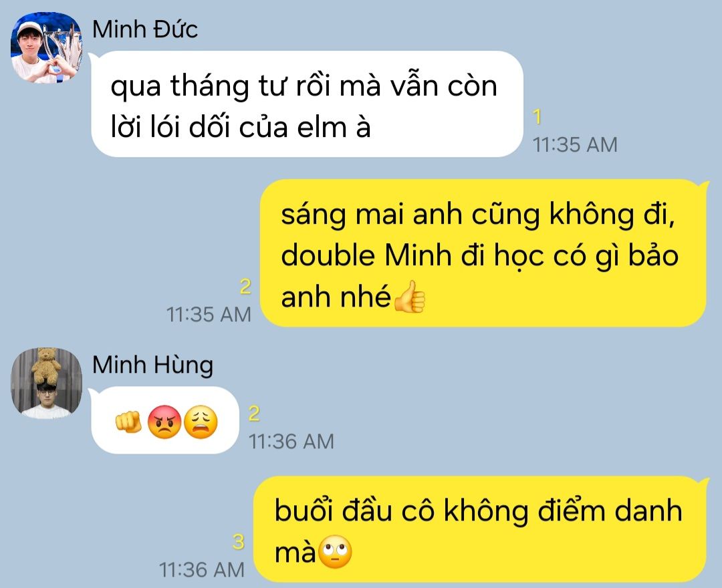This screenshot has width=722, height=588.
Task: Click unread count 3 beside last message
Action: [238, 542]
